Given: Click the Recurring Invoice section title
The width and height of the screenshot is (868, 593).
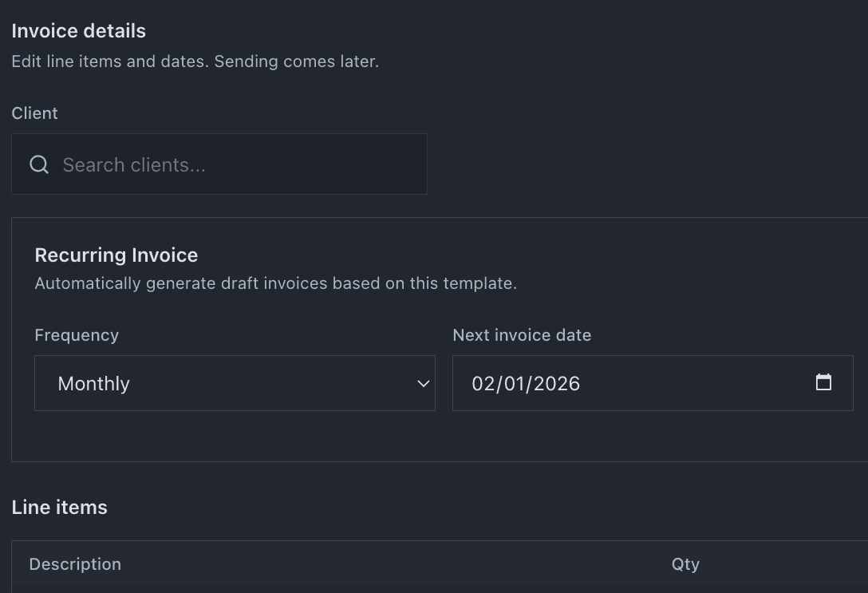Looking at the screenshot, I should point(116,255).
